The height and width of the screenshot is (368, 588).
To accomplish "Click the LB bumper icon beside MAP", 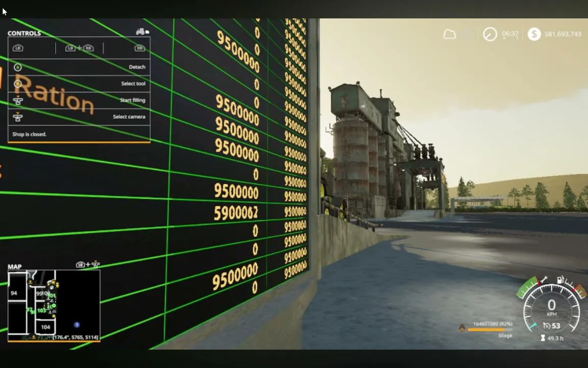I will click(80, 265).
